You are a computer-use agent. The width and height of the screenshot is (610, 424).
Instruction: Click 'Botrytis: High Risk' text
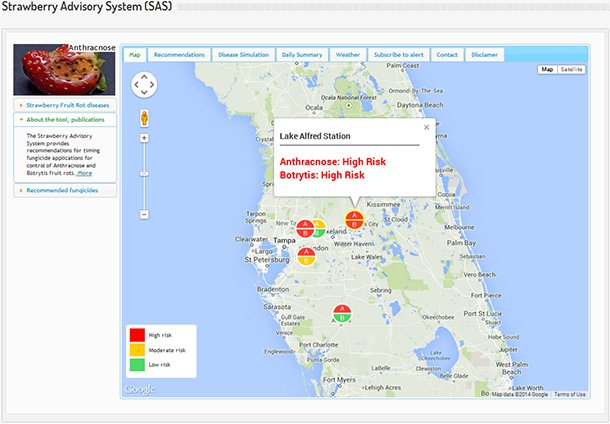pyautogui.click(x=322, y=175)
